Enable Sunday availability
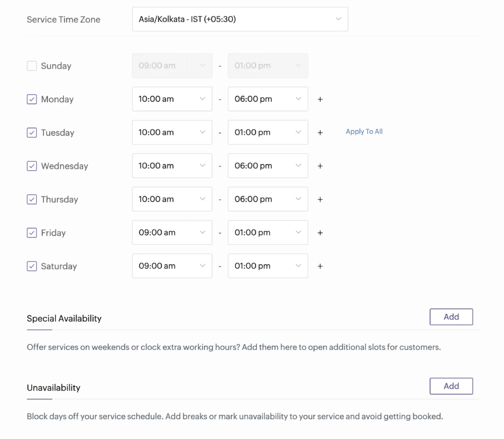This screenshot has height=439, width=504. [31, 66]
